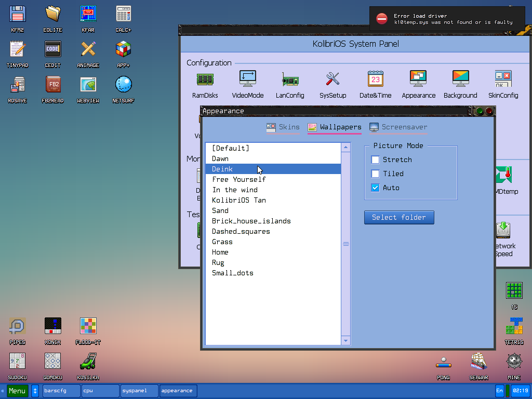Select the KolibriOS Tan wallpaper entry
This screenshot has height=399, width=532.
coord(239,200)
